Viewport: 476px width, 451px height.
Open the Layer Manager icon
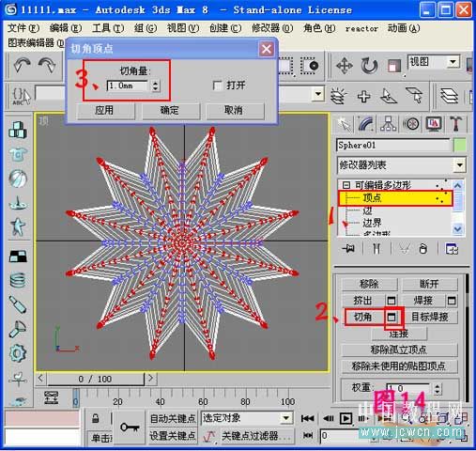click(x=450, y=96)
